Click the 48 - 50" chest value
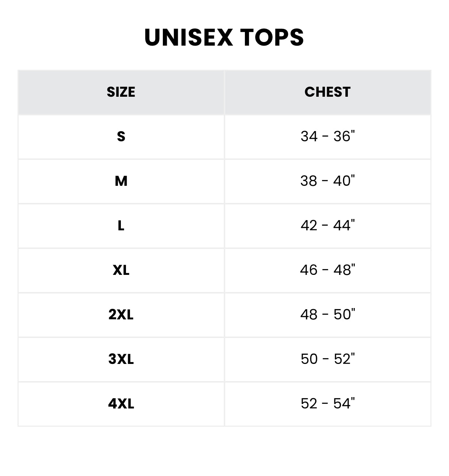The height and width of the screenshot is (476, 449). point(327,315)
